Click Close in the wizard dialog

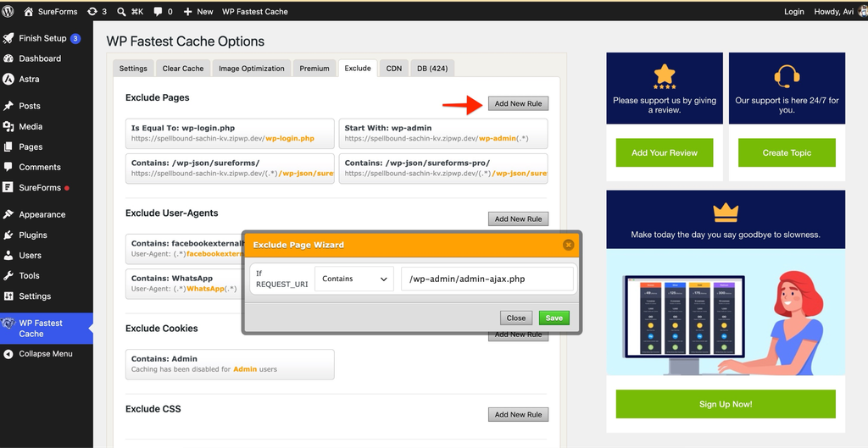[x=516, y=318]
